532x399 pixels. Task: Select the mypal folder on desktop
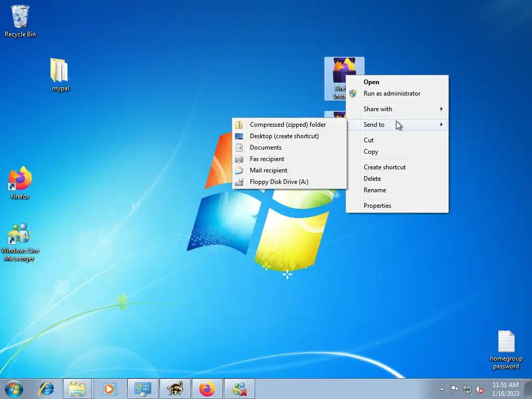pos(60,75)
